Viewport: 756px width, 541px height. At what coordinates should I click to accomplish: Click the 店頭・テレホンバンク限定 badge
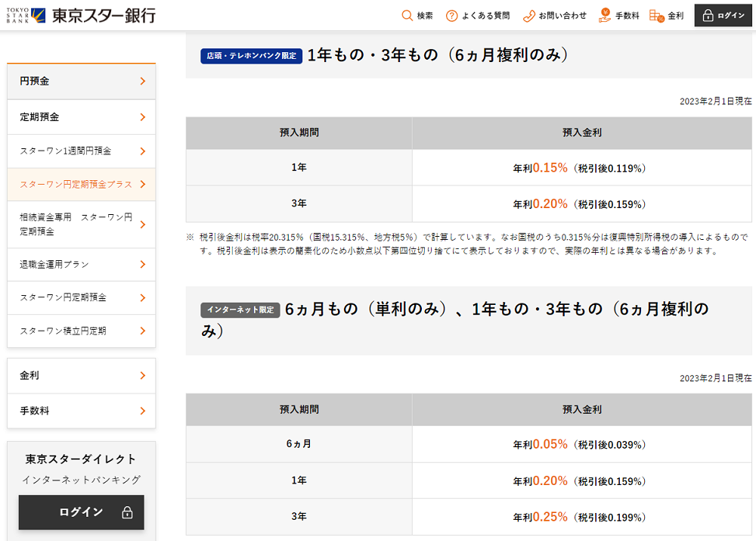[x=251, y=56]
